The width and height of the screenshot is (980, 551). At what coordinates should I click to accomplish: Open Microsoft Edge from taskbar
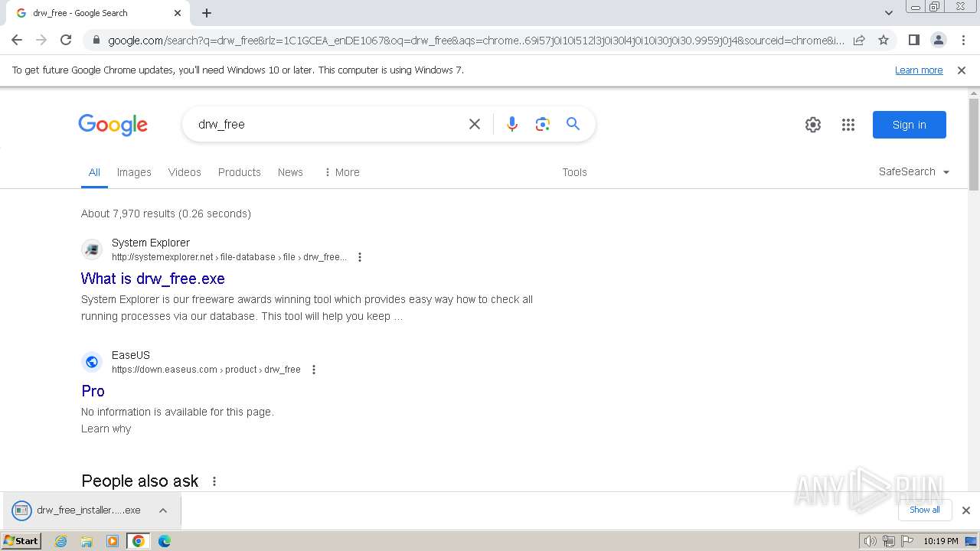pos(164,541)
